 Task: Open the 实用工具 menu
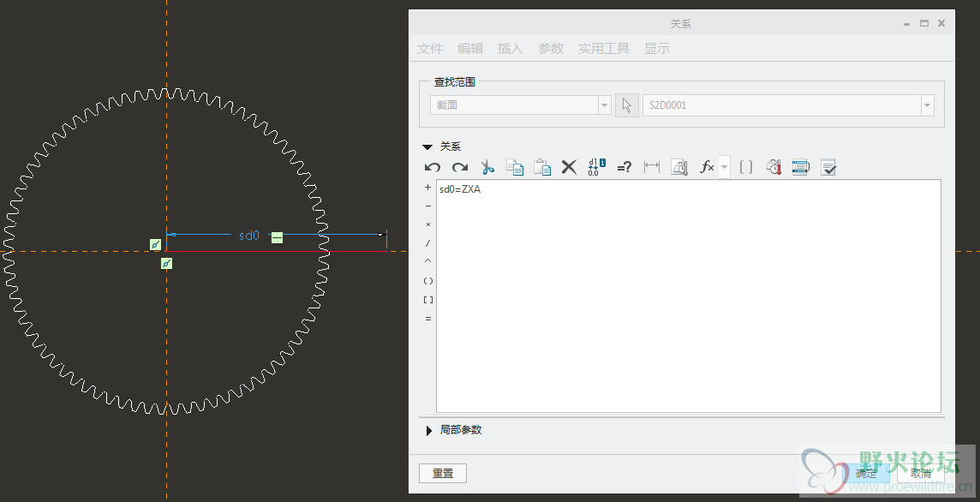click(604, 49)
